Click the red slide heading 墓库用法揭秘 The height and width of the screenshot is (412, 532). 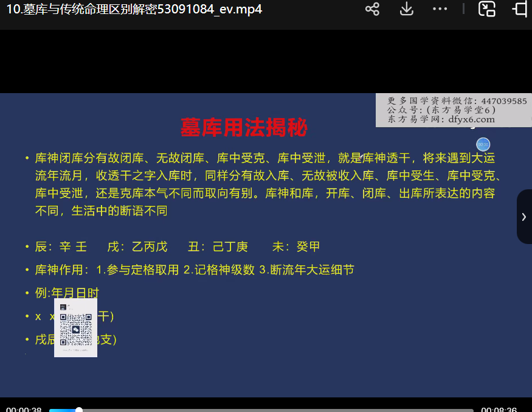[244, 128]
